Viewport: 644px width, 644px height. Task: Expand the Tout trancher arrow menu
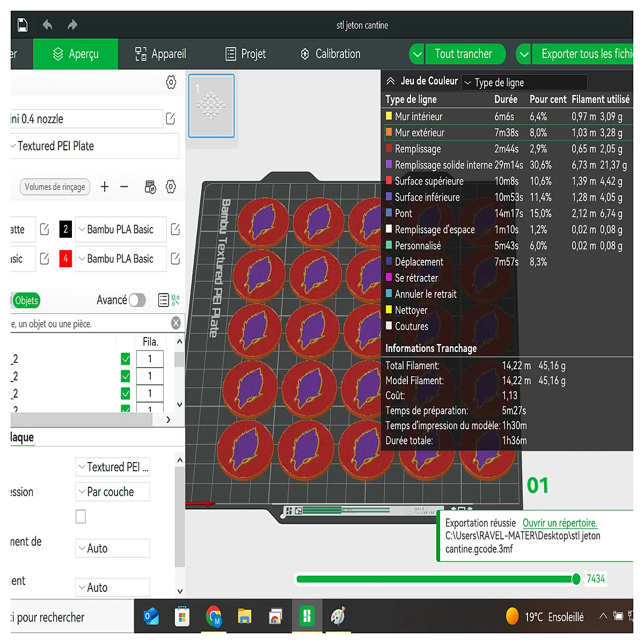coord(417,54)
